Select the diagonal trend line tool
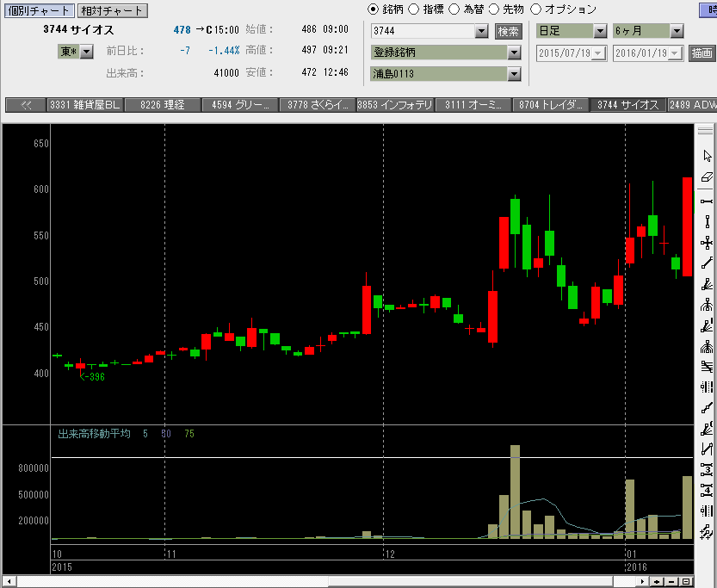This screenshot has width=717, height=588. (707, 263)
